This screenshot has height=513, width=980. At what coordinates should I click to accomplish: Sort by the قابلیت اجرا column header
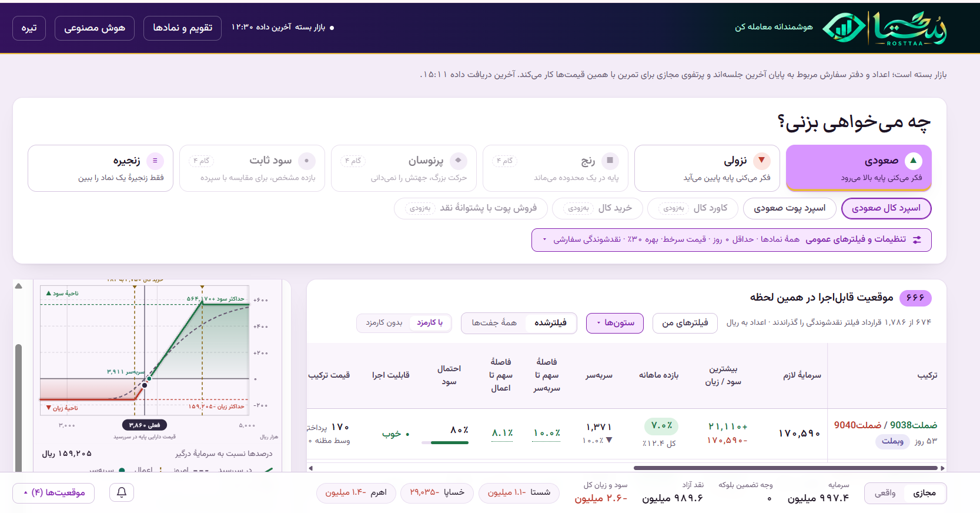(390, 375)
